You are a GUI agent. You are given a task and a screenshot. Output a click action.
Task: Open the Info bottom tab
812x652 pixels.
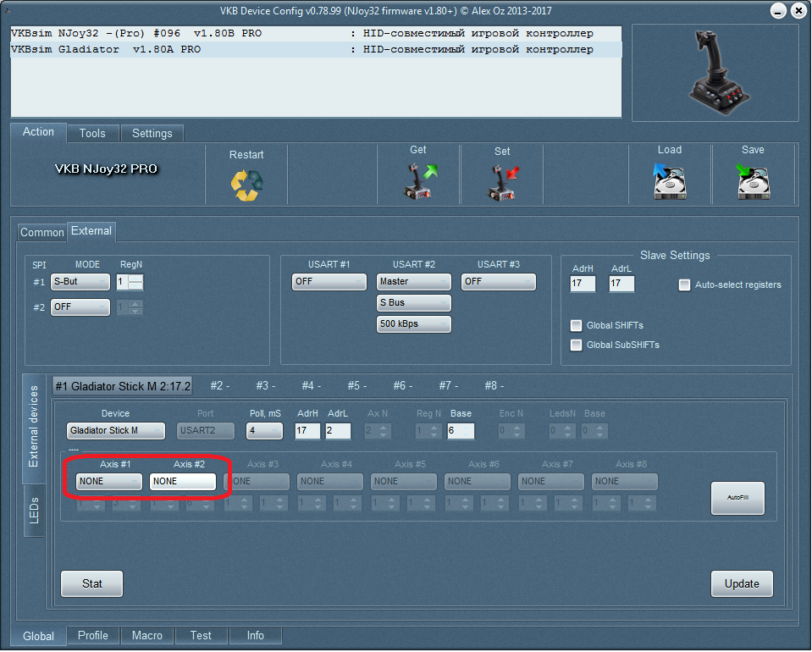[256, 635]
